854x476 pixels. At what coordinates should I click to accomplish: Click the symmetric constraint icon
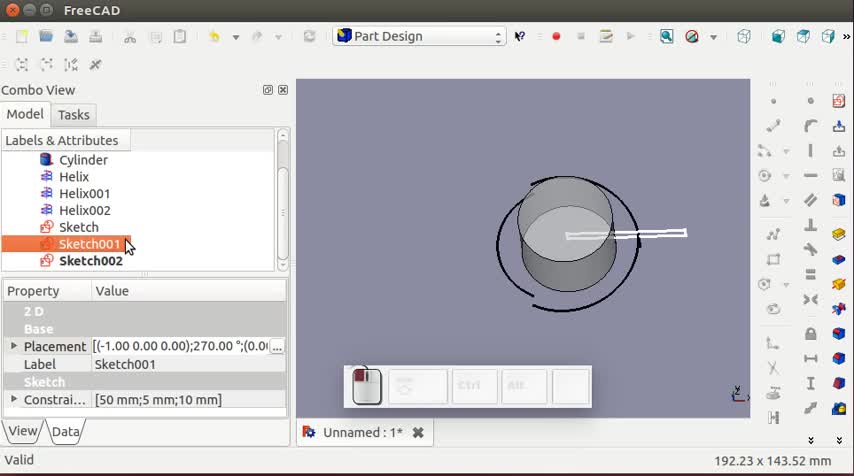coord(810,300)
